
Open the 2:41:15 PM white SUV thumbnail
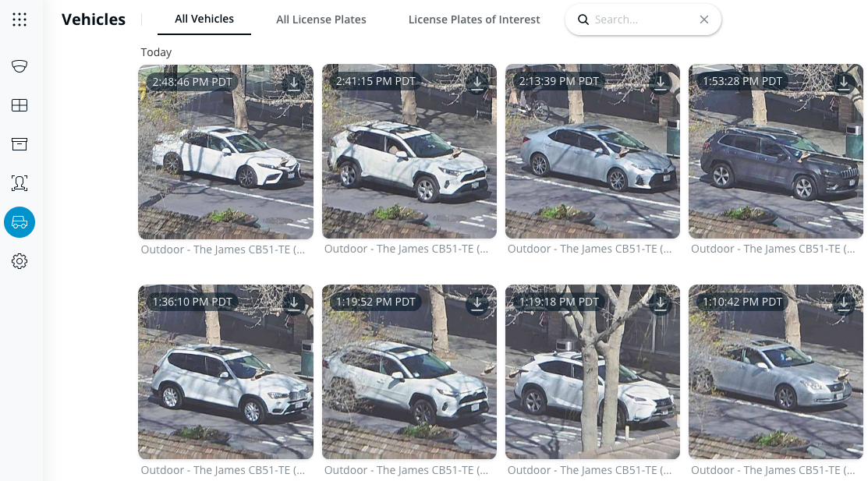click(409, 164)
